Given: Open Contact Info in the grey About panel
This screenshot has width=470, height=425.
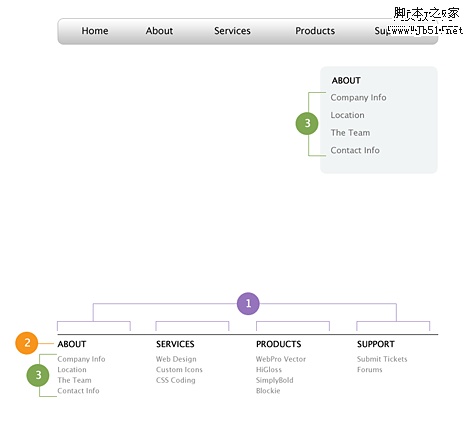Looking at the screenshot, I should pos(355,150).
